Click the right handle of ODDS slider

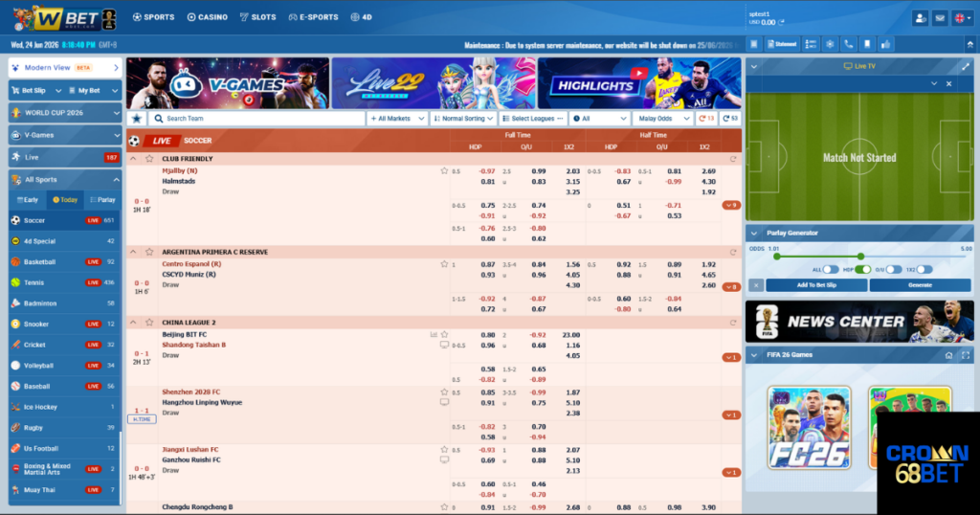click(860, 257)
